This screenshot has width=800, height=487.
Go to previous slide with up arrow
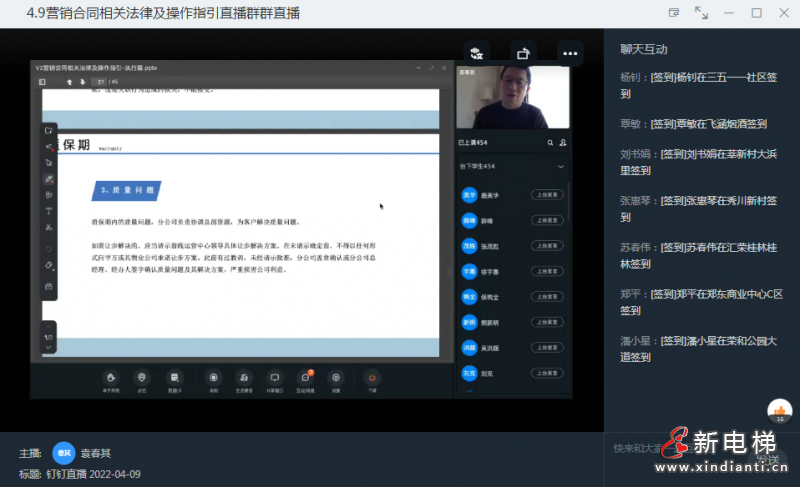point(70,82)
